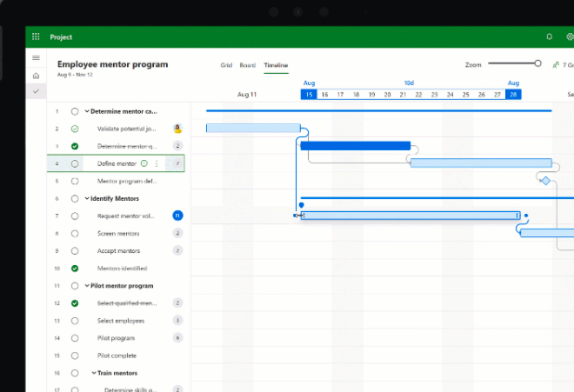Select Request mentor vol Gantt bar
Screen dimensions: 574x392
coord(410,216)
